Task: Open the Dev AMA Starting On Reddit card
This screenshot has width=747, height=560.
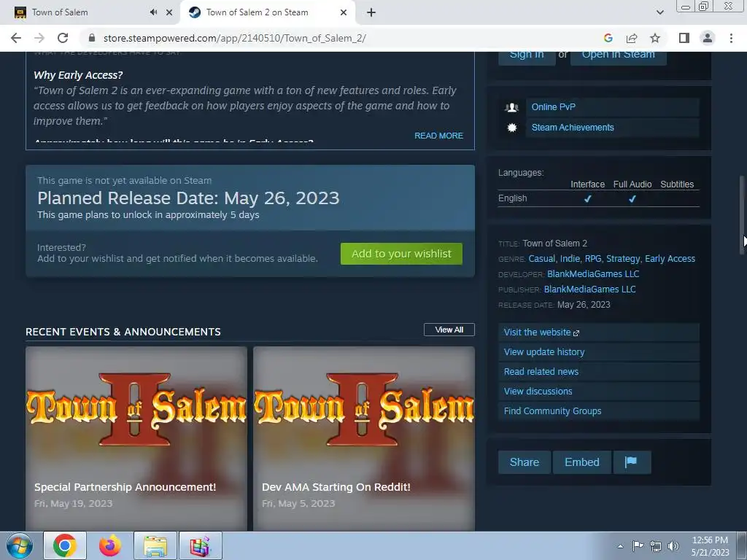Action: click(364, 438)
